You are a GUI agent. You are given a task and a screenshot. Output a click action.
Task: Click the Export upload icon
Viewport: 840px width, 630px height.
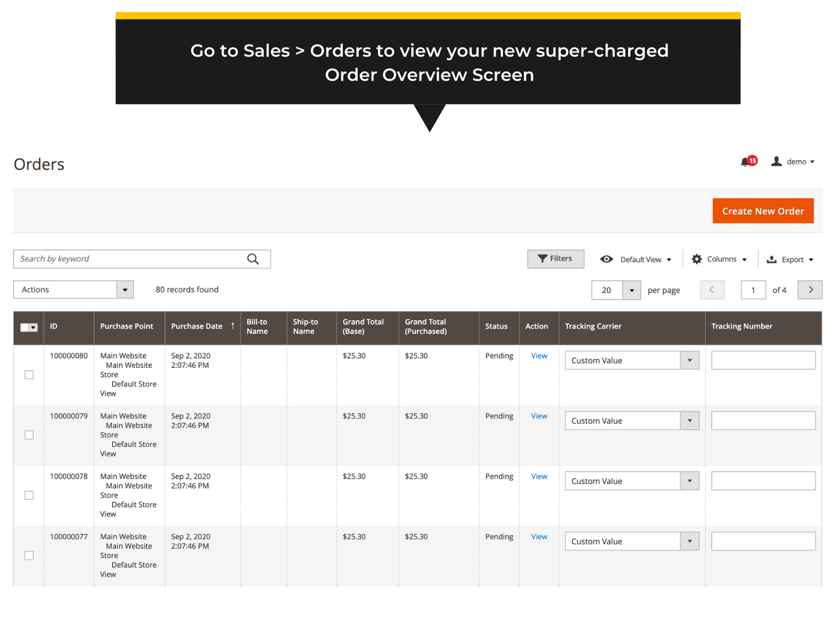[x=772, y=259]
